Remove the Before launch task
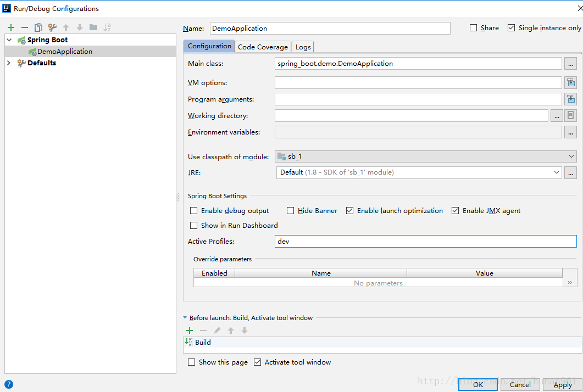Viewport: 583px width, 392px height. click(x=203, y=331)
